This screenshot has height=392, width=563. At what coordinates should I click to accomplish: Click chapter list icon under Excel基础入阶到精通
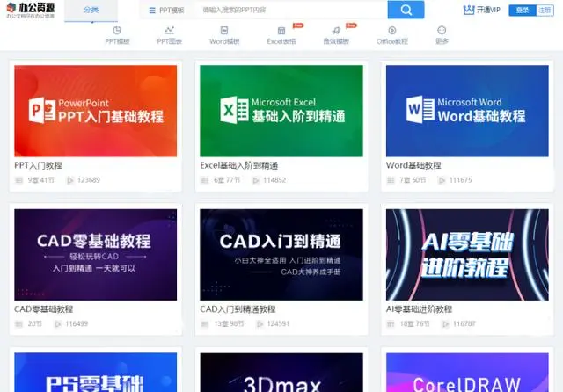click(205, 180)
